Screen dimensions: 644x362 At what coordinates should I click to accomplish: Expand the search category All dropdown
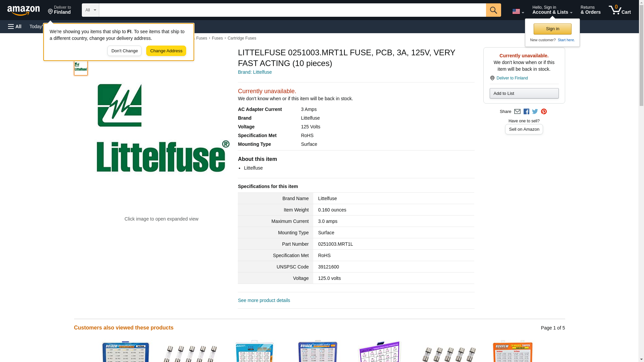[x=90, y=10]
